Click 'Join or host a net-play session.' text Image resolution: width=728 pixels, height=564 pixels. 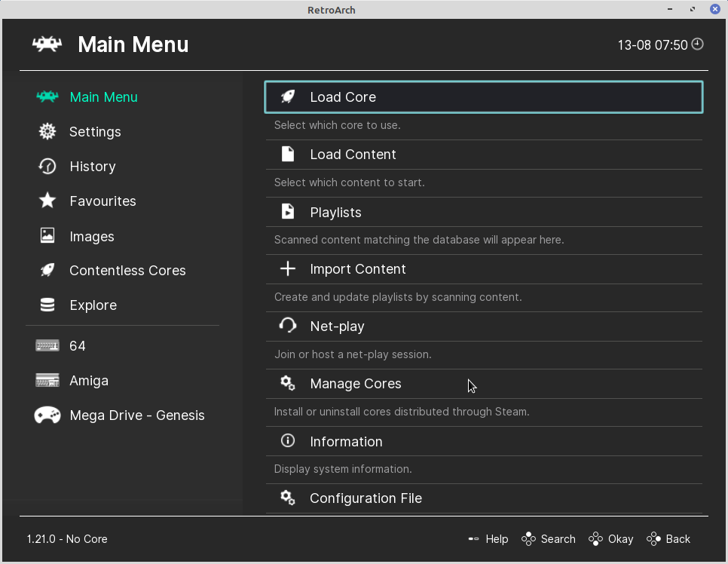353,354
